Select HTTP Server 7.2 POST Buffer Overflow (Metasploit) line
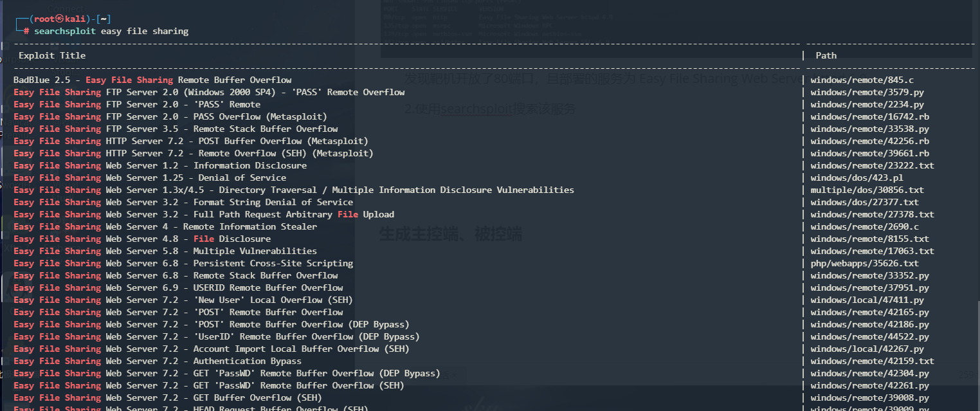This screenshot has width=980, height=411. (x=191, y=141)
